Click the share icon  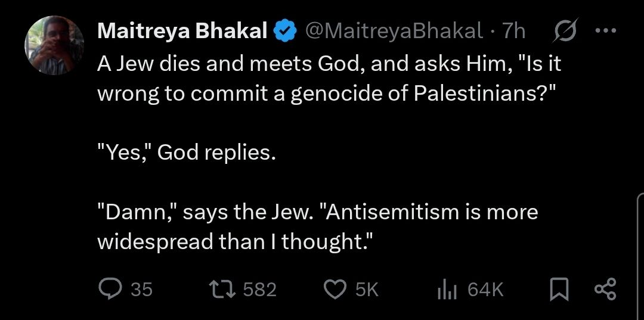[604, 290]
